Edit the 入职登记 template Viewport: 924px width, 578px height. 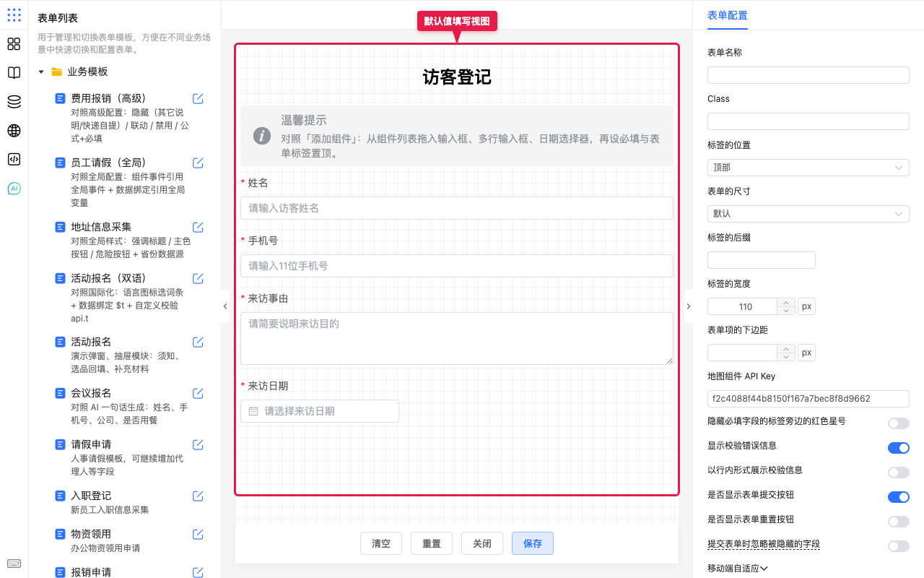coord(198,496)
